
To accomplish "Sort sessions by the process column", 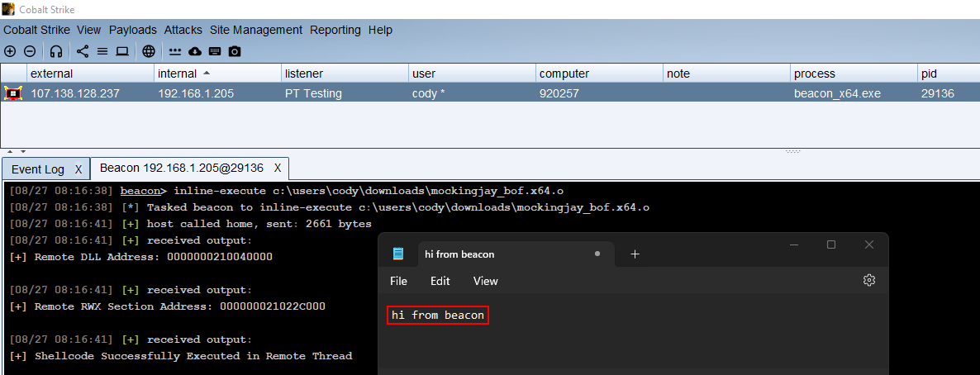I will coord(854,74).
